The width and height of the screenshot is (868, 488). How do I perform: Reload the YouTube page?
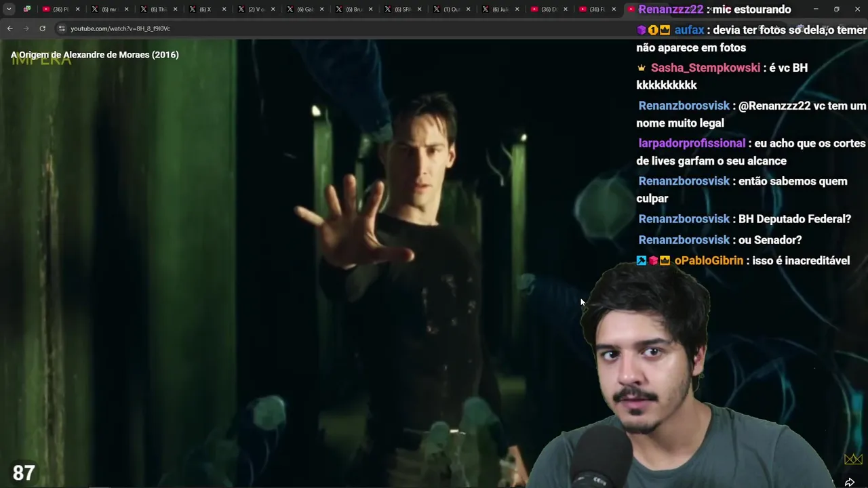(42, 28)
